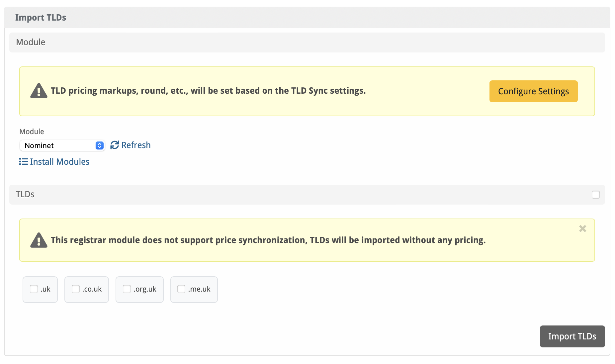Click the Refresh link text

click(136, 145)
